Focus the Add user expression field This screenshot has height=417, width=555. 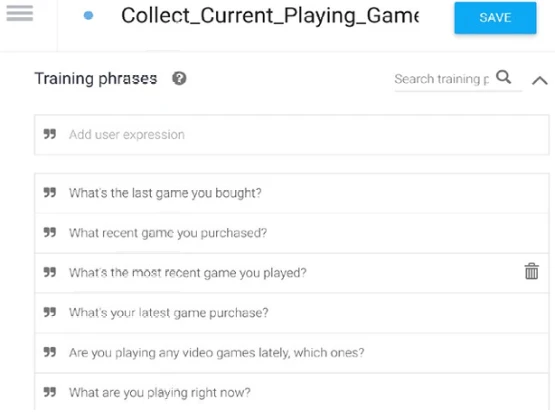292,135
